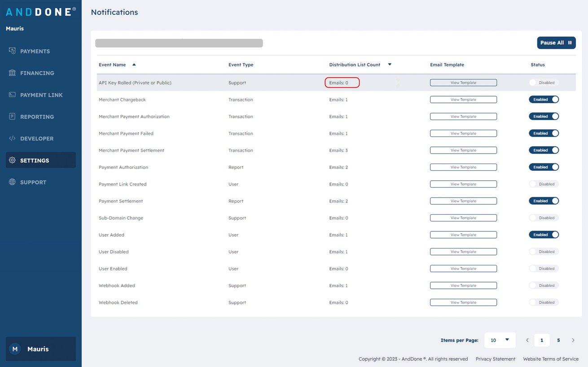Click the Settings gear icon
Screen dimensions: 588x367
pos(11,160)
